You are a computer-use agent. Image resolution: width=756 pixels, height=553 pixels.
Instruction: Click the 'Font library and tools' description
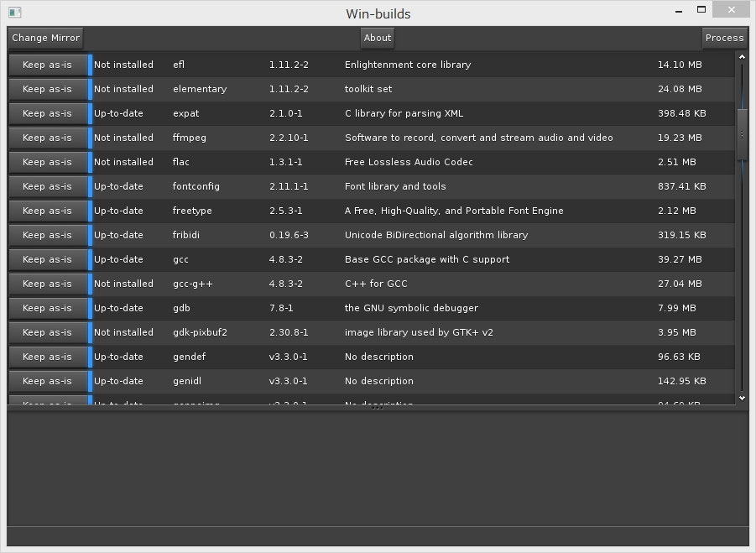pyautogui.click(x=395, y=186)
